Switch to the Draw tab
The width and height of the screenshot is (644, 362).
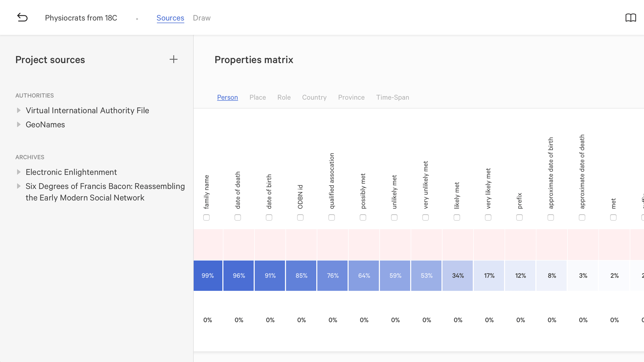point(201,18)
